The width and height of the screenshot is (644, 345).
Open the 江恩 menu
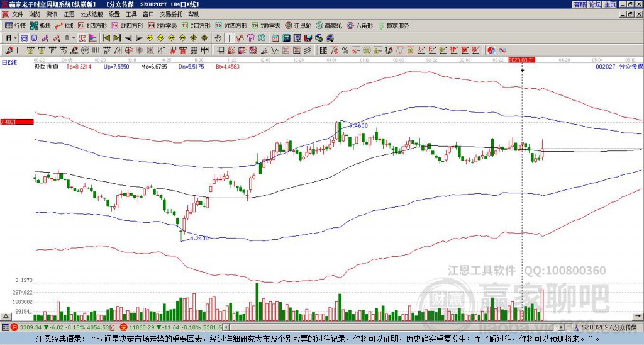click(69, 14)
